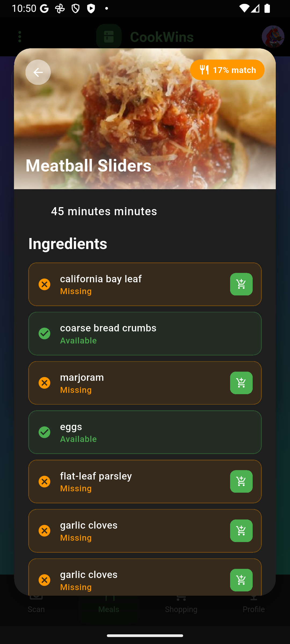Tap the back arrow over the recipe photo

coord(38,72)
